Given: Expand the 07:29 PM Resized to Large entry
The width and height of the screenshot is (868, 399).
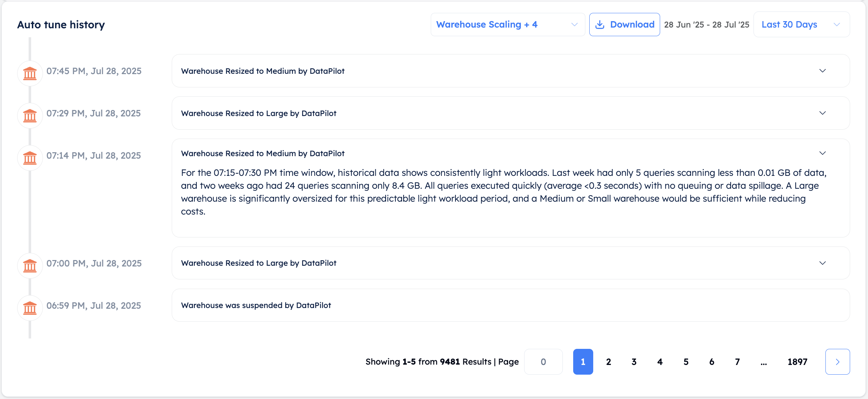Looking at the screenshot, I should (823, 113).
